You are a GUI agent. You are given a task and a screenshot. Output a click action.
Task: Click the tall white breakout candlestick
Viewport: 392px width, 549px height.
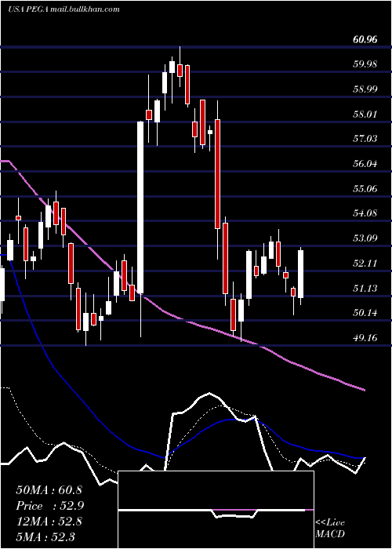[140, 229]
